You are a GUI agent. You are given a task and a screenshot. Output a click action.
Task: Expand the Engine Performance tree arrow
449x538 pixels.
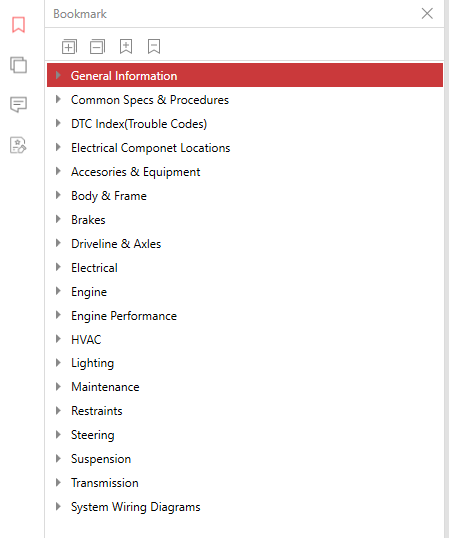coord(58,315)
